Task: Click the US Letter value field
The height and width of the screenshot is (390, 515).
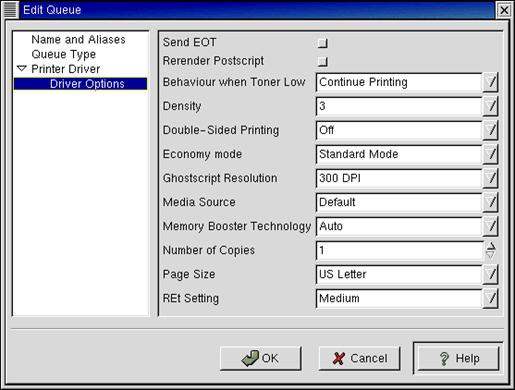Action: click(399, 274)
